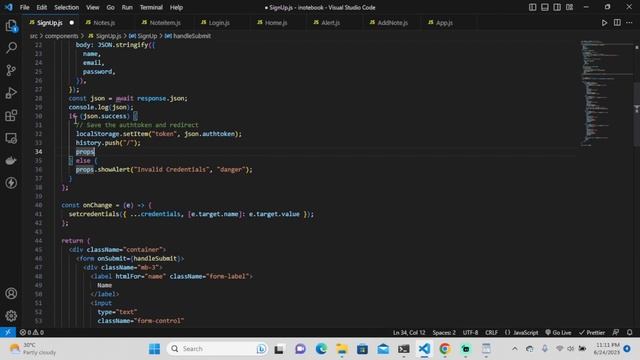The image size is (640, 360).
Task: Open the Edit menu
Action: [42, 7]
